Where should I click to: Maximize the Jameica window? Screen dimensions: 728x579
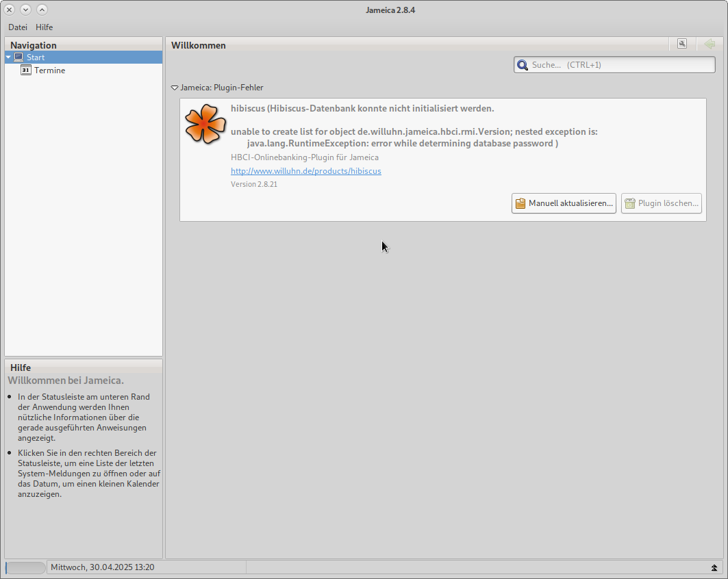click(42, 10)
